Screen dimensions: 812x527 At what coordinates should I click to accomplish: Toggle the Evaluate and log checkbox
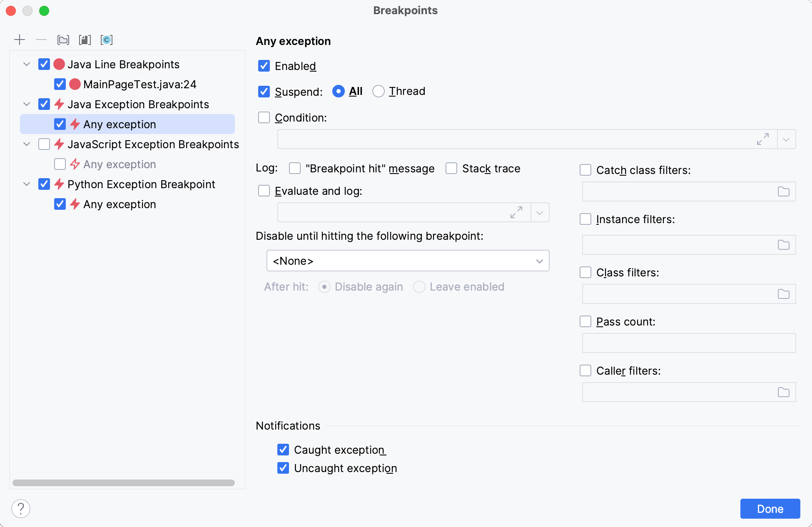point(265,191)
